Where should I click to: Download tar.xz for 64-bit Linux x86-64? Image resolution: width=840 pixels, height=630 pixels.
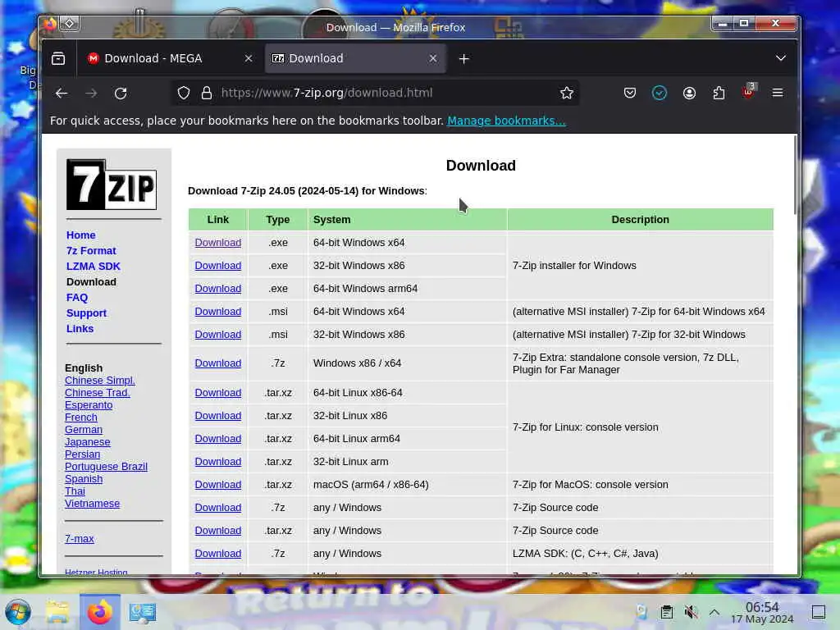point(218,393)
